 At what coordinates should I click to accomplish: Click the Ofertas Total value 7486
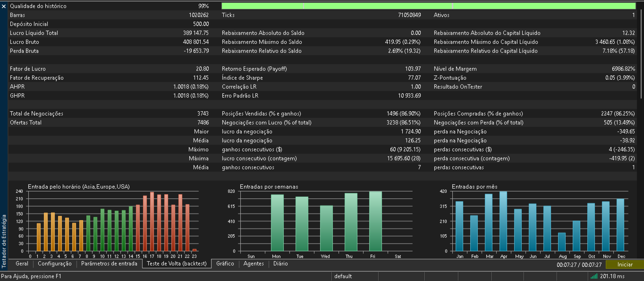pyautogui.click(x=203, y=123)
